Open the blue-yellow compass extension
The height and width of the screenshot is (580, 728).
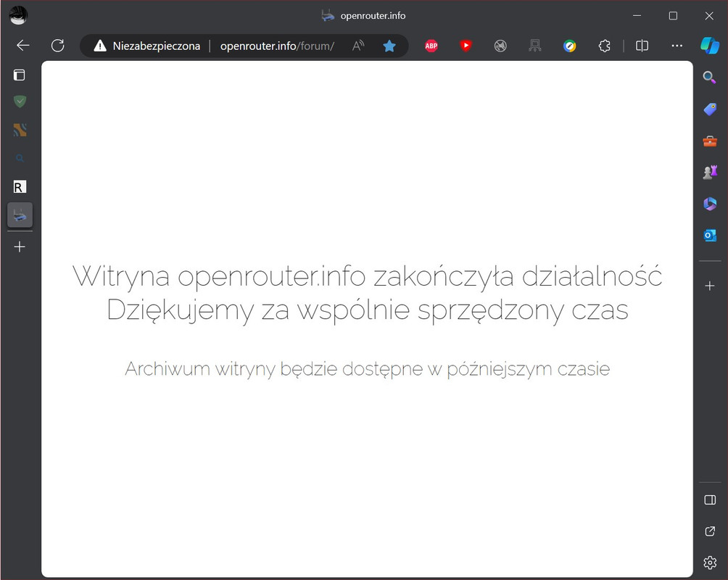(570, 46)
